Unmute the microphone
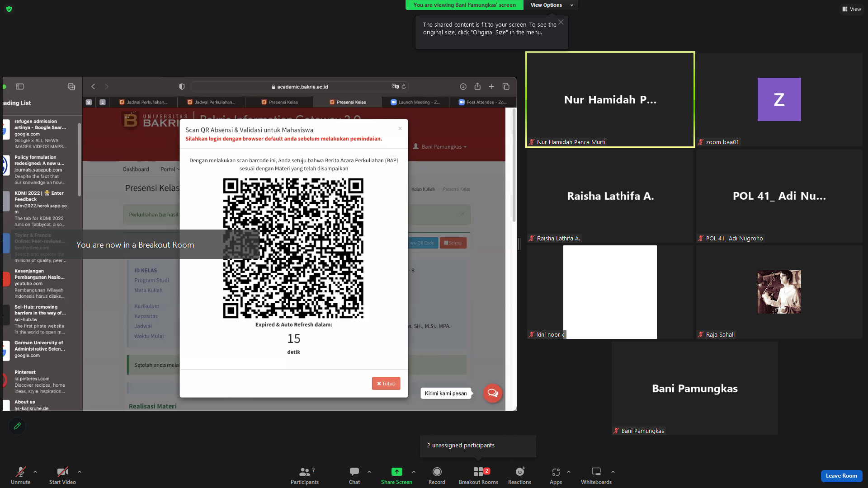Screen dimensions: 868x488 tap(20, 475)
